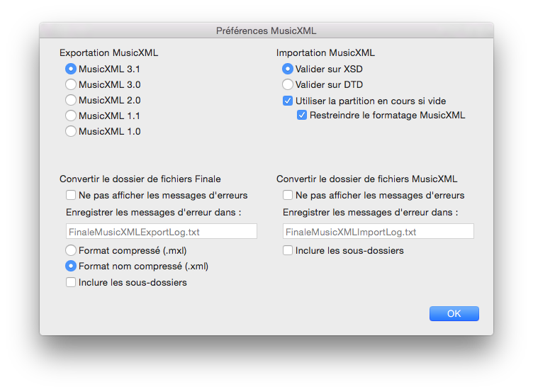Select Valider sur DTD option
533x392 pixels.
pos(288,85)
